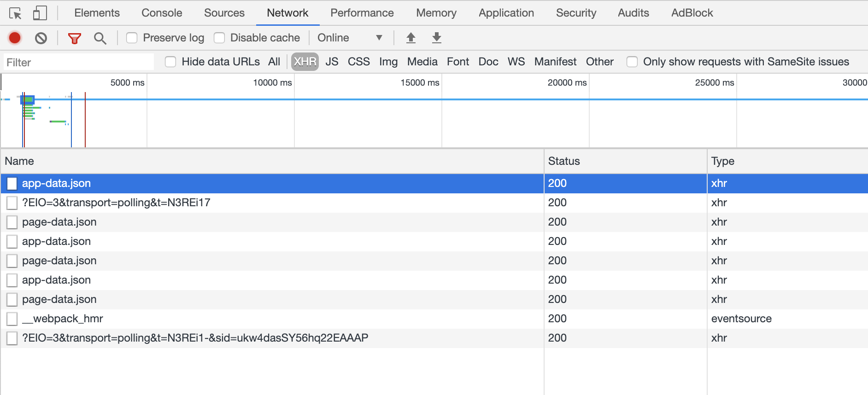The width and height of the screenshot is (868, 395).
Task: Open the Application tab
Action: pos(506,13)
